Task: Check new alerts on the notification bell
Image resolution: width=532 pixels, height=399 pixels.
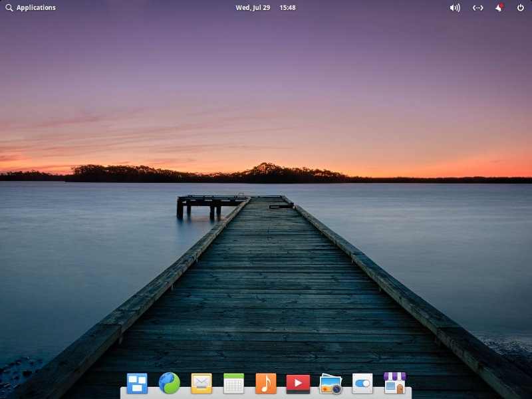Action: tap(501, 8)
